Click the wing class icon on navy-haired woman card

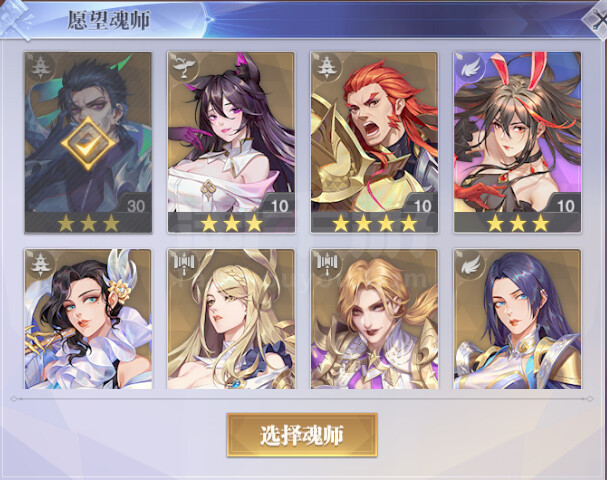click(469, 264)
